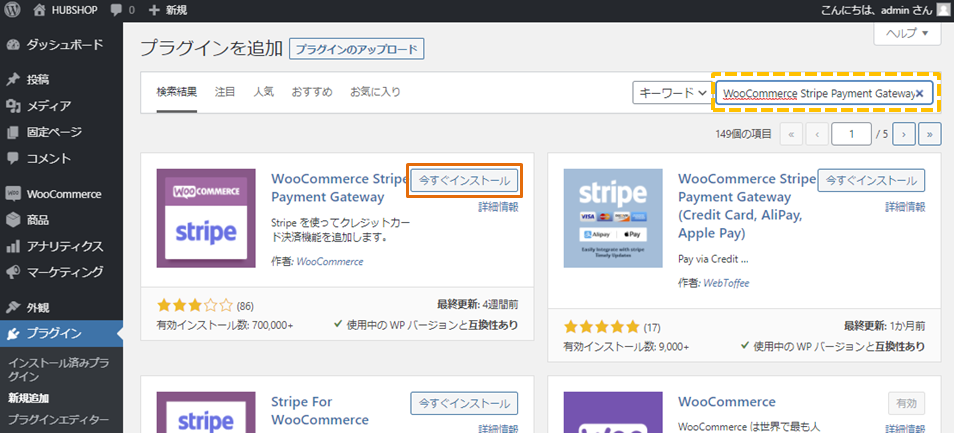This screenshot has width=954, height=434.
Task: Go to first page of results
Action: 791,135
